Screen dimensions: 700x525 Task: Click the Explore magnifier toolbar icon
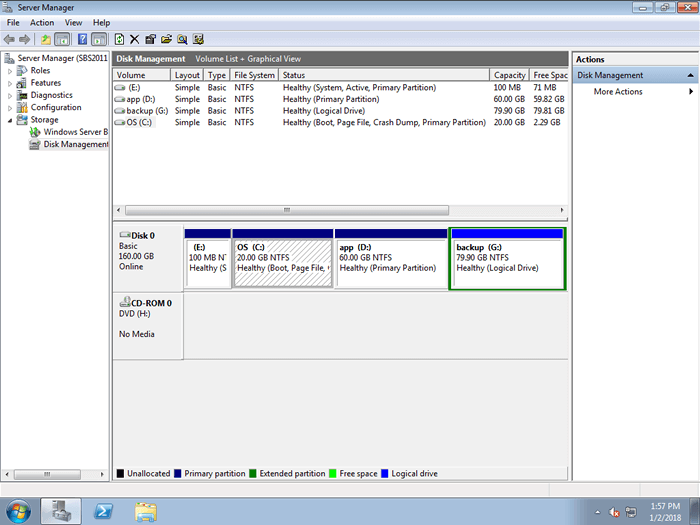click(x=182, y=39)
